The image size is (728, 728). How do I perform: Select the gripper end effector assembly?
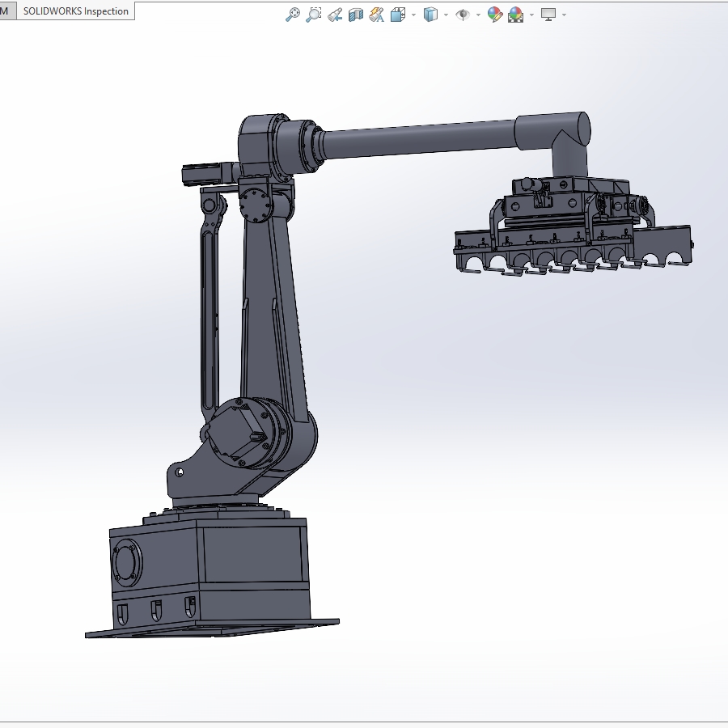[574, 226]
